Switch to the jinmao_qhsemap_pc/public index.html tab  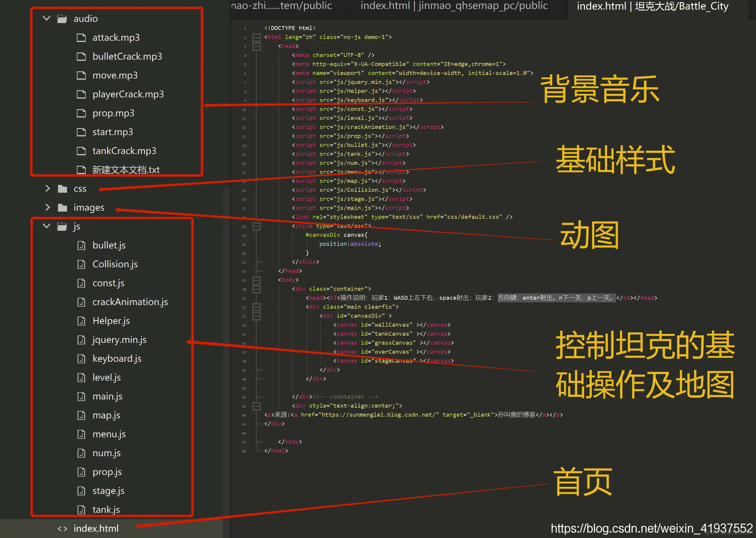pyautogui.click(x=454, y=6)
